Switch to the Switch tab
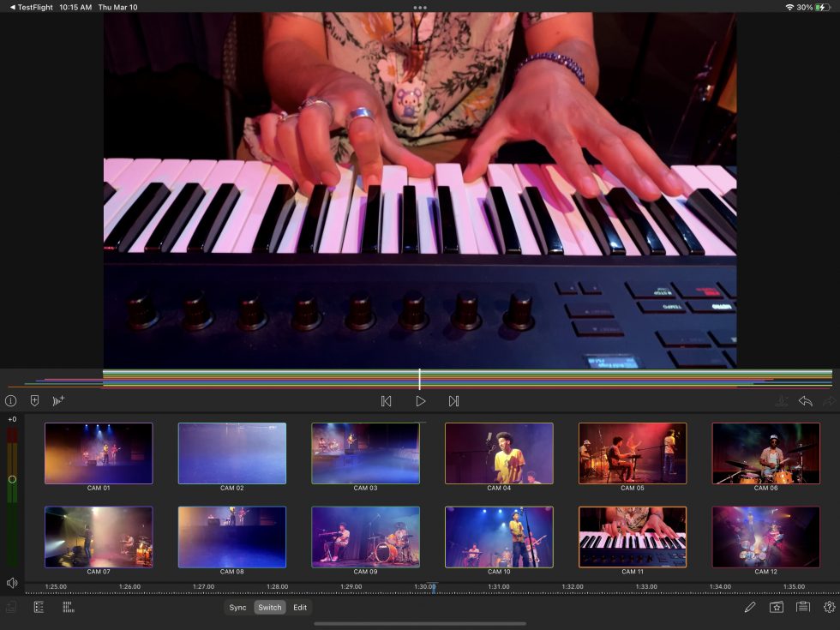The width and height of the screenshot is (840, 630). click(269, 607)
